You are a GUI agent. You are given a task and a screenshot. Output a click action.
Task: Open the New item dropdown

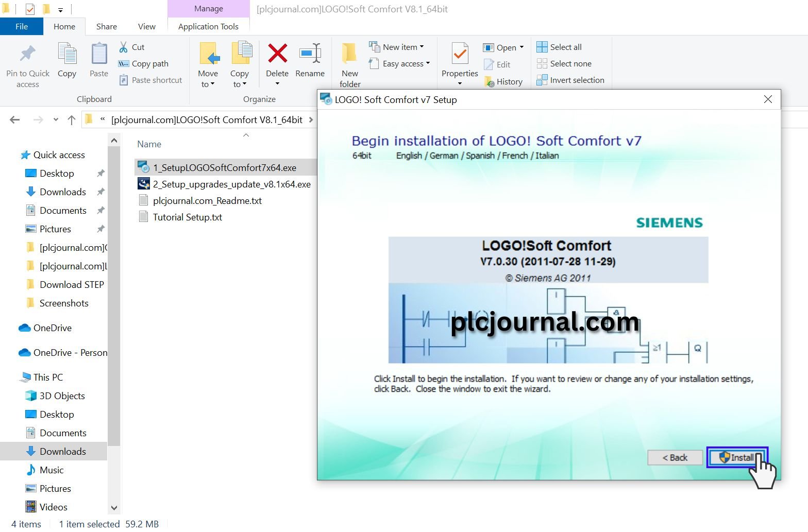[x=397, y=47]
